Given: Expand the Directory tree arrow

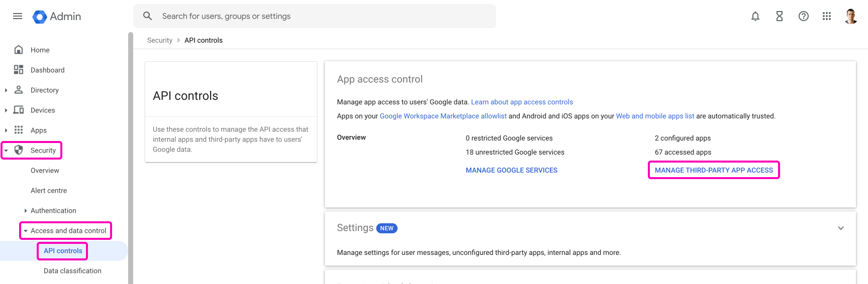Looking at the screenshot, I should point(6,90).
